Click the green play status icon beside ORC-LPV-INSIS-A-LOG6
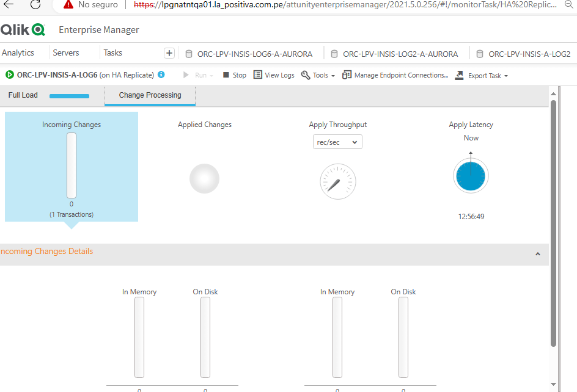This screenshot has height=392, width=577. 9,75
